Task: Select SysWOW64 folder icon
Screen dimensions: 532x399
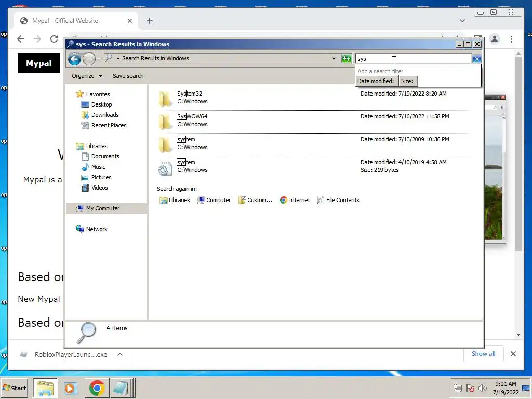Action: [x=165, y=122]
